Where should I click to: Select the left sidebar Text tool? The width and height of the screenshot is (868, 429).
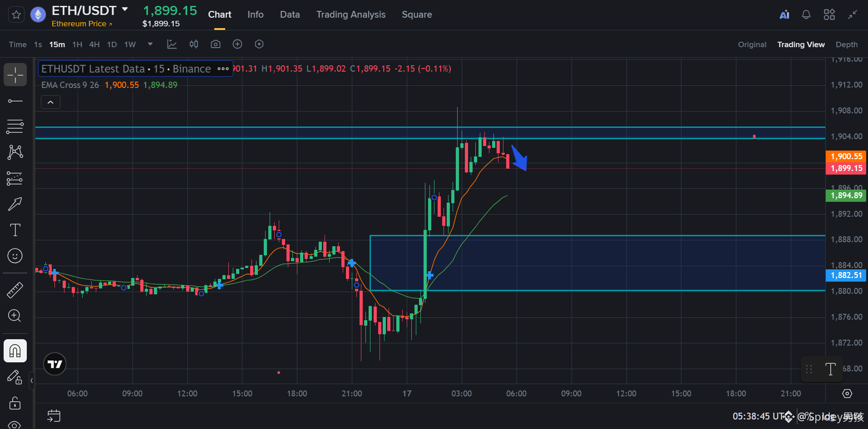coord(15,230)
